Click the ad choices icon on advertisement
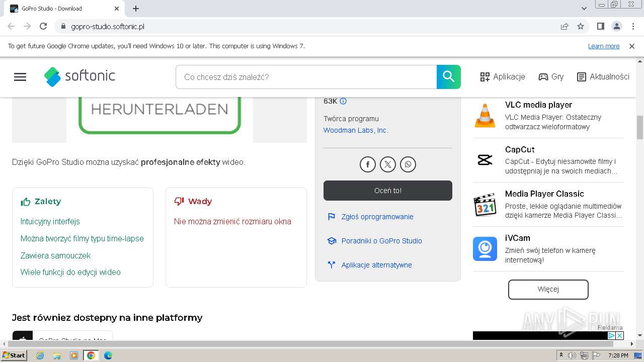Viewport: 644px width, 362px height. click(x=611, y=335)
